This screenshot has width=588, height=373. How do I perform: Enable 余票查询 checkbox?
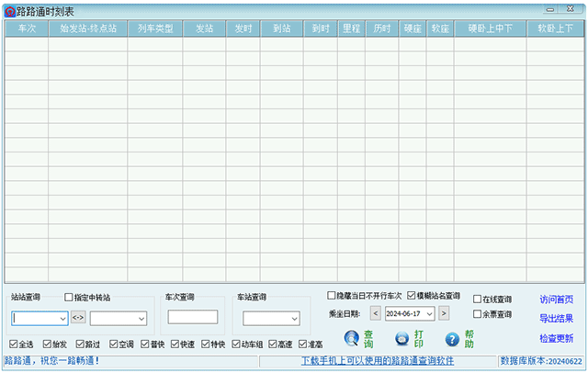[x=477, y=314]
